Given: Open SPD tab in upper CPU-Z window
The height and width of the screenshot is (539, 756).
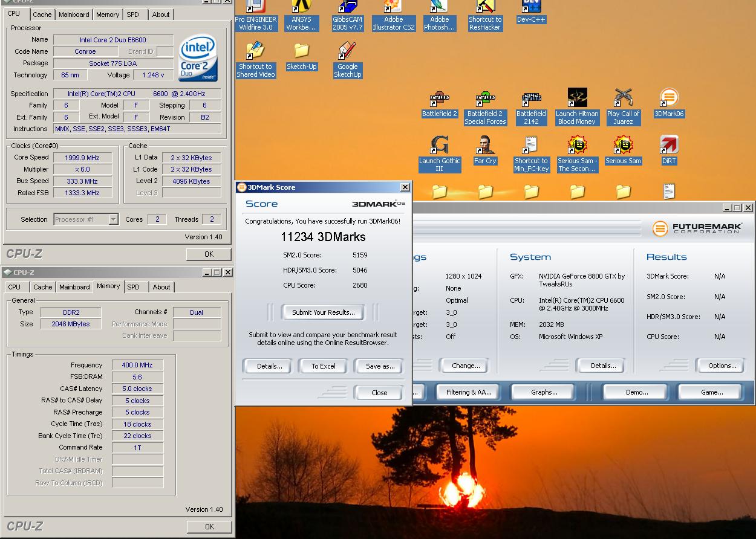Looking at the screenshot, I should [132, 15].
